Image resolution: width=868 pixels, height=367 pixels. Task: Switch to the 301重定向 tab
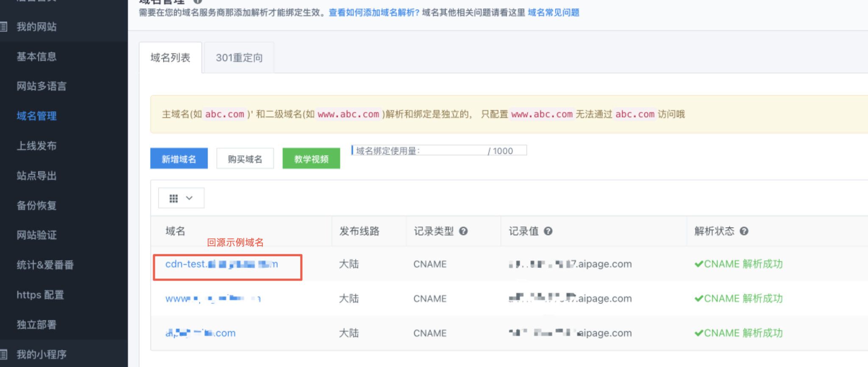point(239,58)
